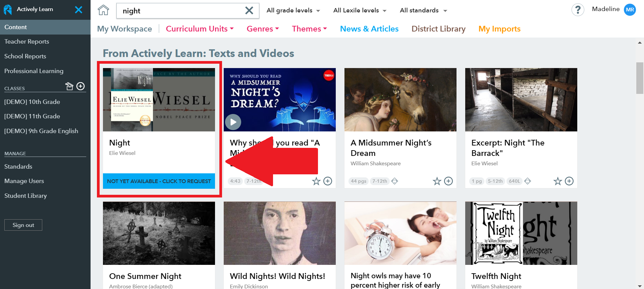Viewport: 644px width, 289px height.
Task: Click '640L' Lexile tag
Action: [514, 181]
